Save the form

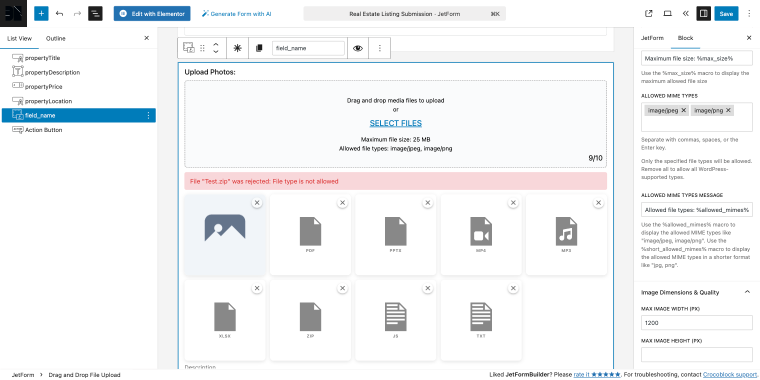click(x=726, y=14)
